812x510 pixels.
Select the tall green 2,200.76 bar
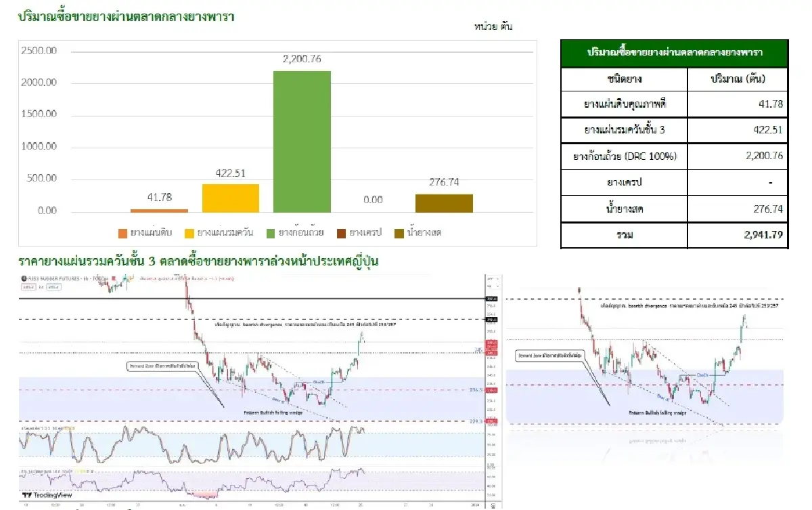tap(302, 142)
